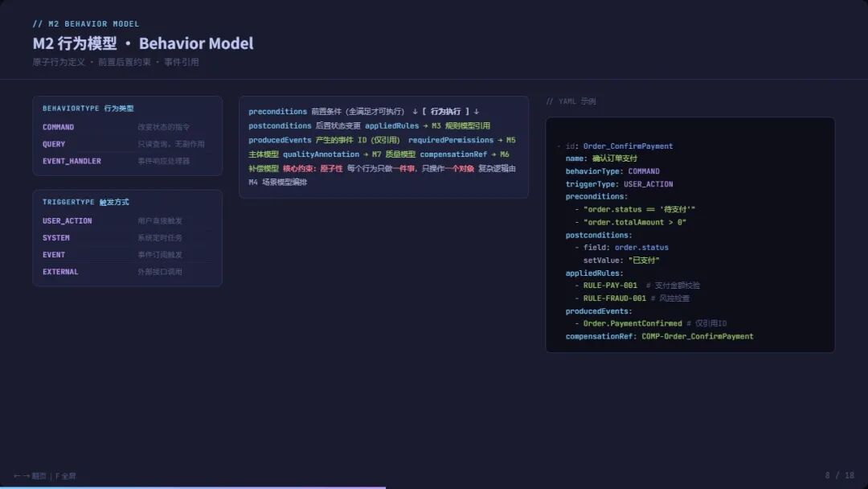Viewport: 868px width, 489px height.
Task: Select the USER_ACTION row in the TRIGGERTYPE card
Action: pos(127,220)
